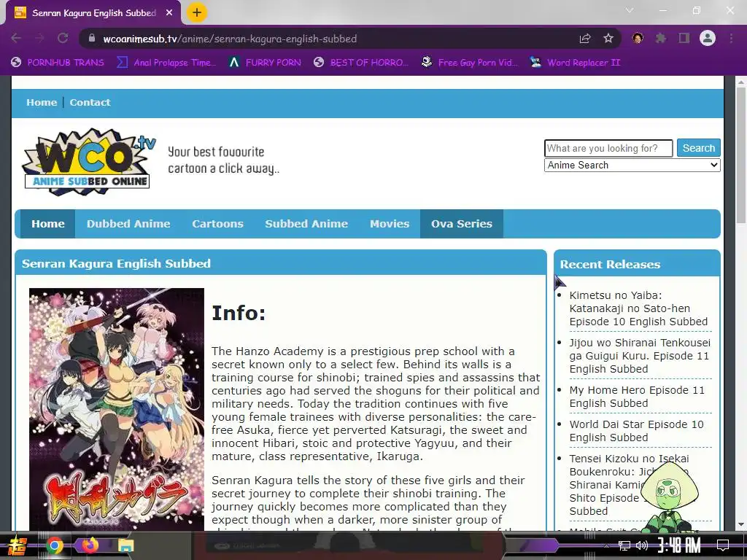Screen dimensions: 747x560
Task: Close the Senran Kagura tab
Action: [x=169, y=13]
